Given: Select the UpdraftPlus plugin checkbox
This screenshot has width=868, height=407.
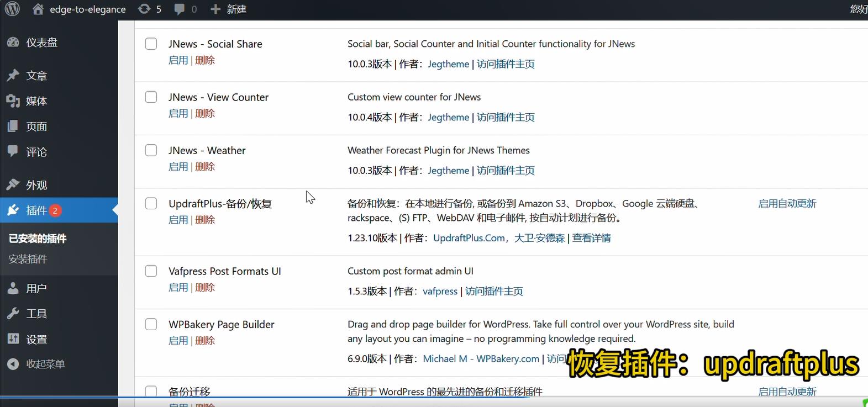Looking at the screenshot, I should click(151, 204).
